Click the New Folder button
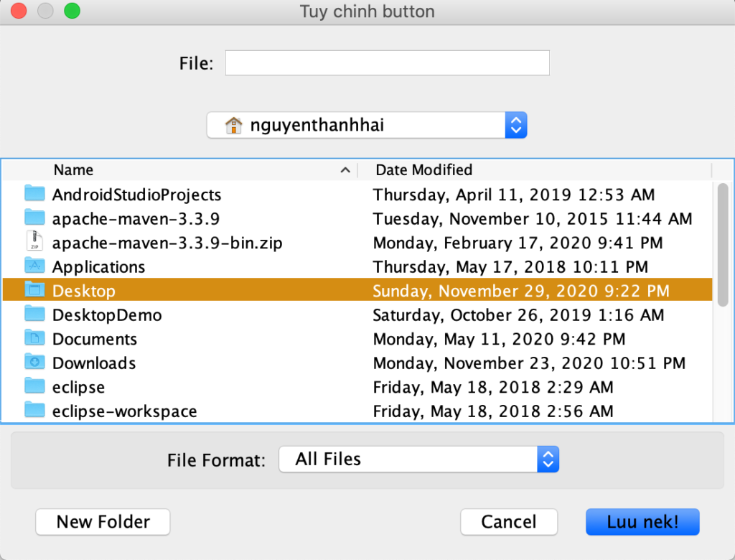This screenshot has height=560, width=735. coord(102,522)
